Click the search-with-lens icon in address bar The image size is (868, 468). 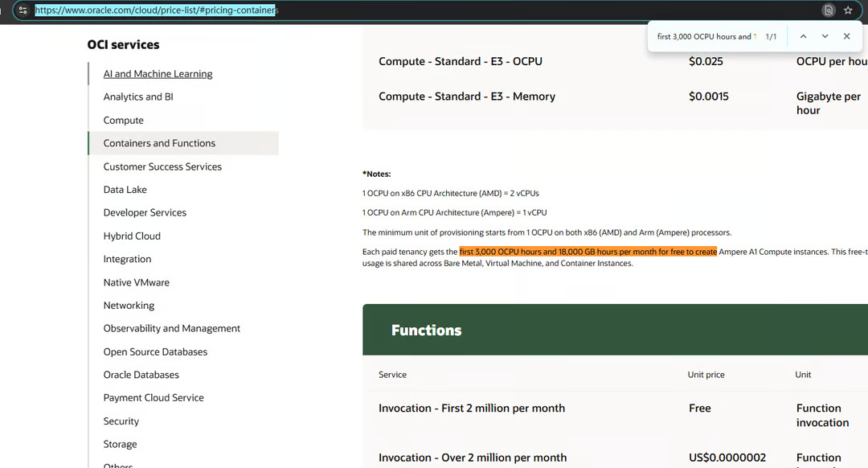pos(828,10)
